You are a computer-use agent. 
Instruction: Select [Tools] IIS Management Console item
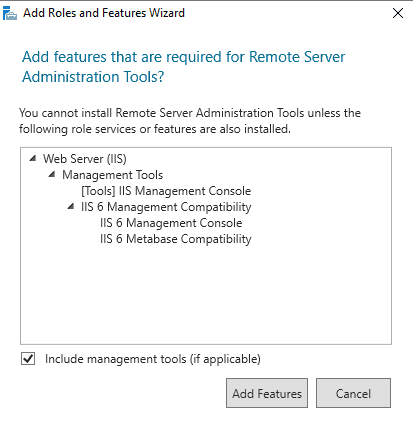coord(166,191)
